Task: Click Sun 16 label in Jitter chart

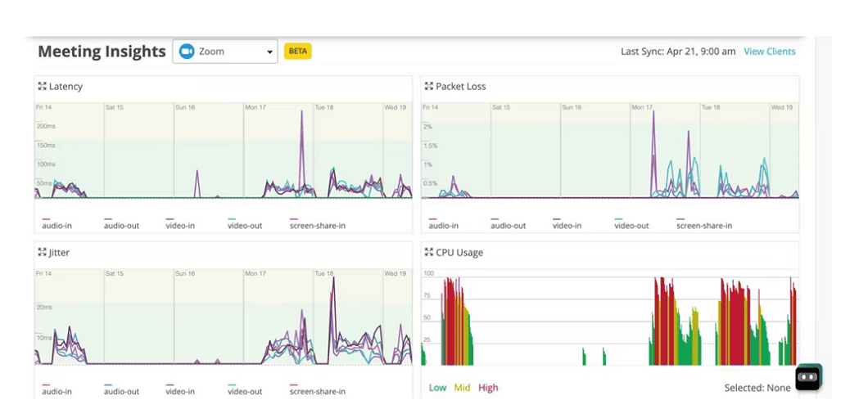Action: (x=185, y=273)
